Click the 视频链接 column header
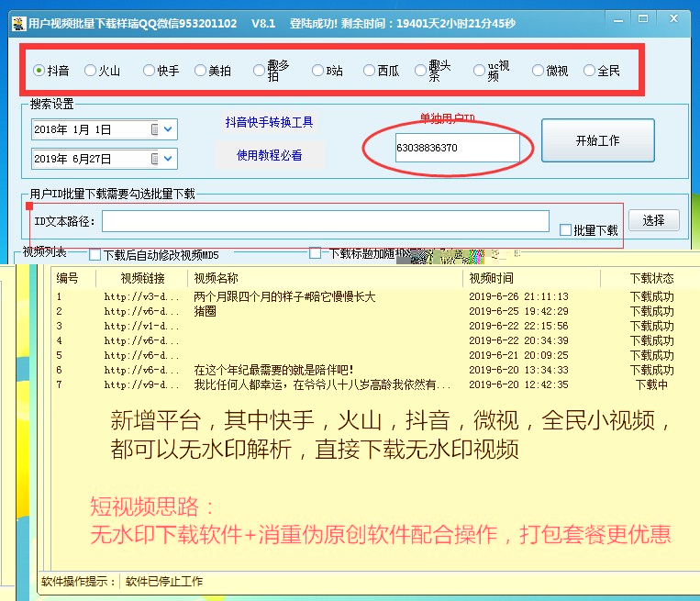The image size is (700, 601). (143, 278)
